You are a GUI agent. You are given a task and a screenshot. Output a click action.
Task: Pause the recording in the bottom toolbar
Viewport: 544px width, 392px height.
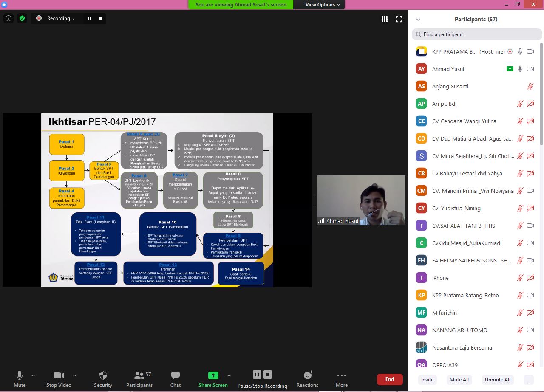coord(257,375)
